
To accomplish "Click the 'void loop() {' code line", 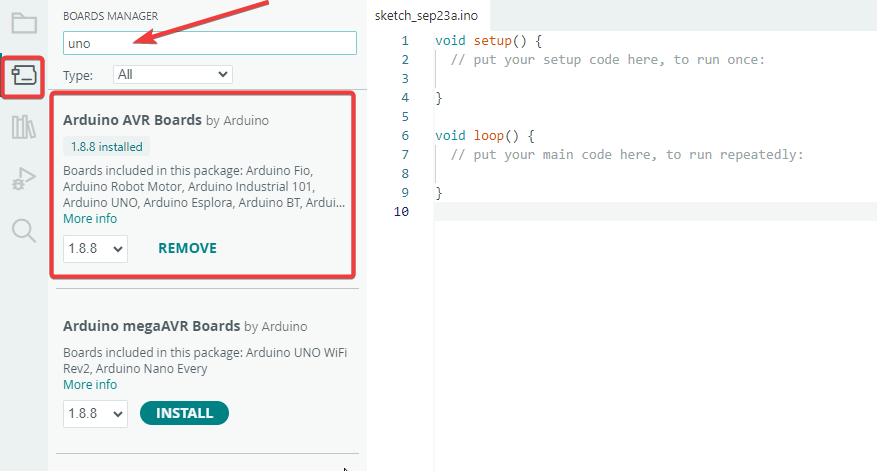I will coord(484,136).
